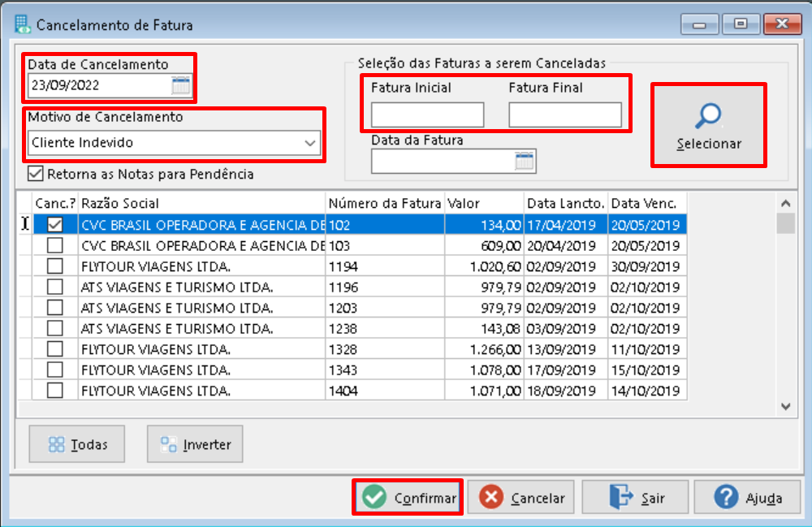Select launch date 17/04/2019 cell
The image size is (812, 527).
pyautogui.click(x=566, y=225)
